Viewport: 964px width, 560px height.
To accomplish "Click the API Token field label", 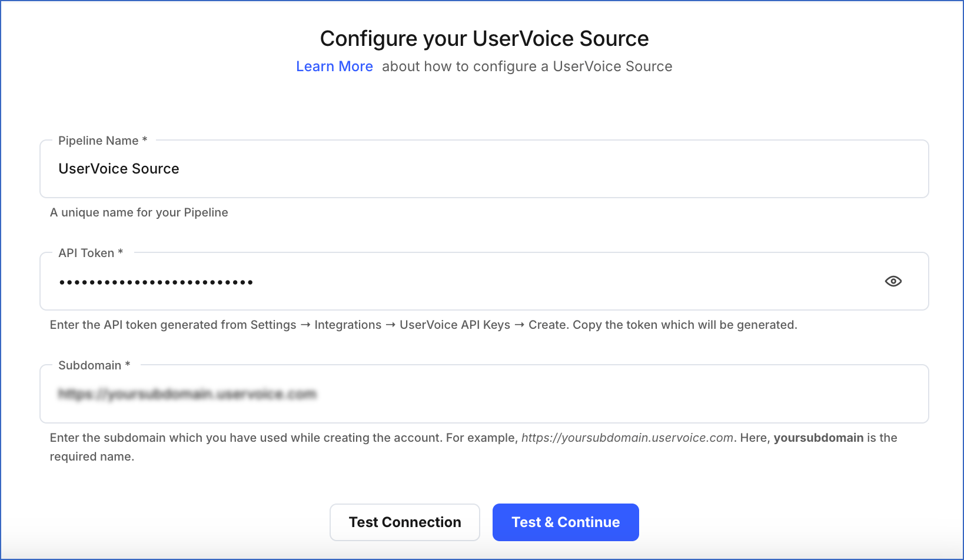I will (90, 252).
